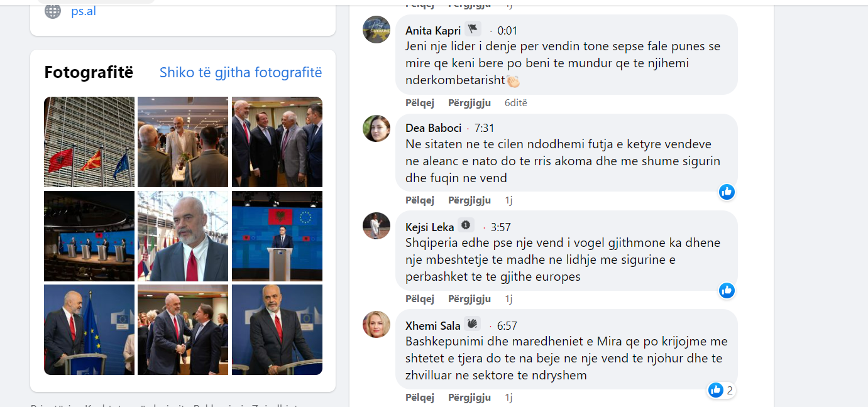Click "Shiko të gjitha fotografitë" link
This screenshot has height=407, width=868.
point(241,72)
